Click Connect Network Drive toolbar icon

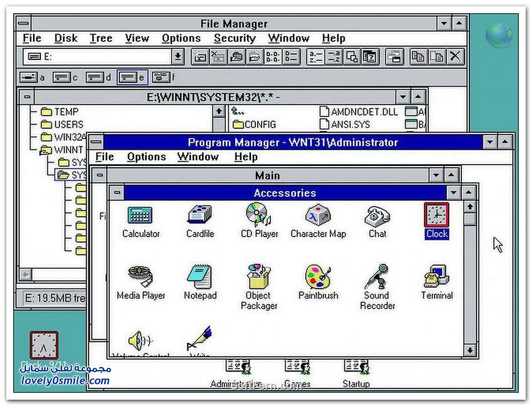click(200, 57)
